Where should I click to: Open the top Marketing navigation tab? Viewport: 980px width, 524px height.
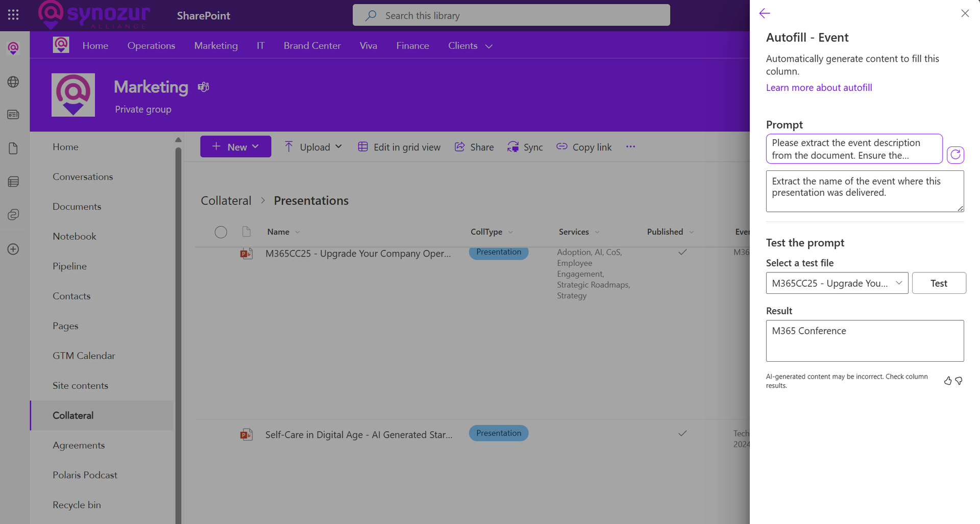click(x=216, y=45)
